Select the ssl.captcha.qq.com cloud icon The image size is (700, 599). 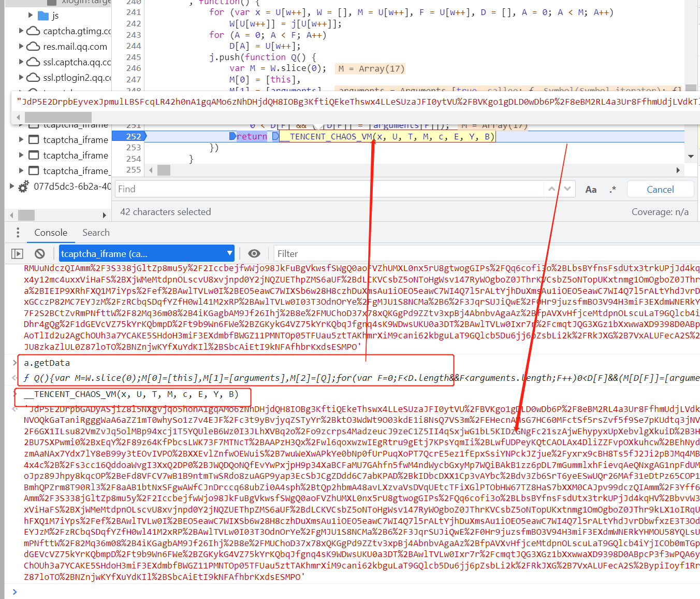pyautogui.click(x=33, y=62)
